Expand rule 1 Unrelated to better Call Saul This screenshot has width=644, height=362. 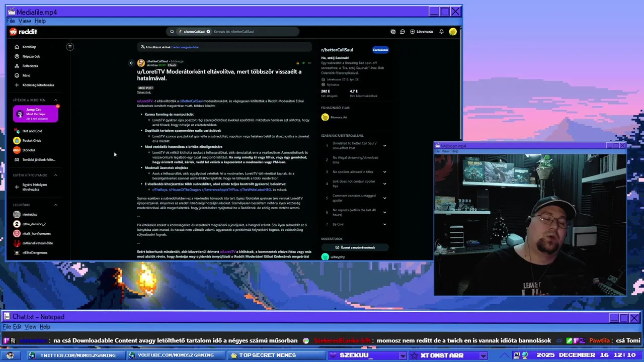[384, 146]
